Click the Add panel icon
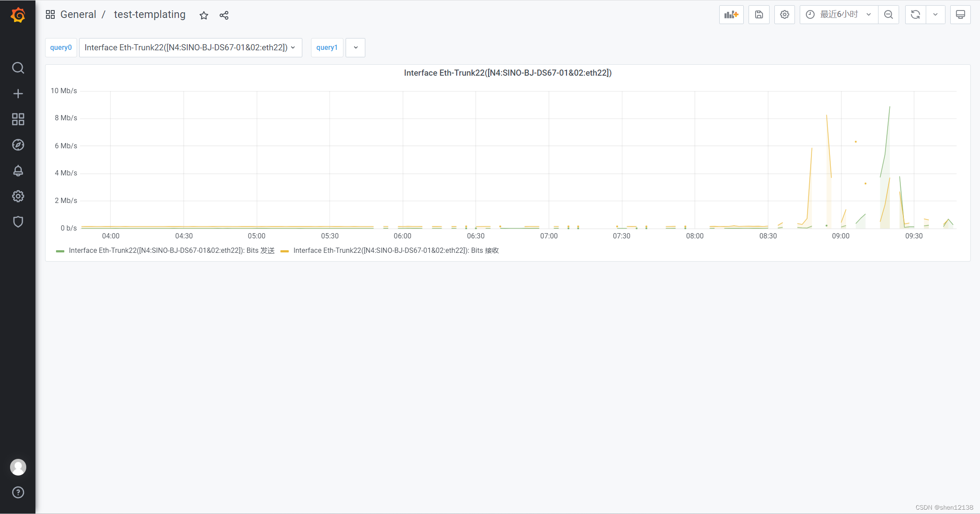980x514 pixels. (x=731, y=14)
